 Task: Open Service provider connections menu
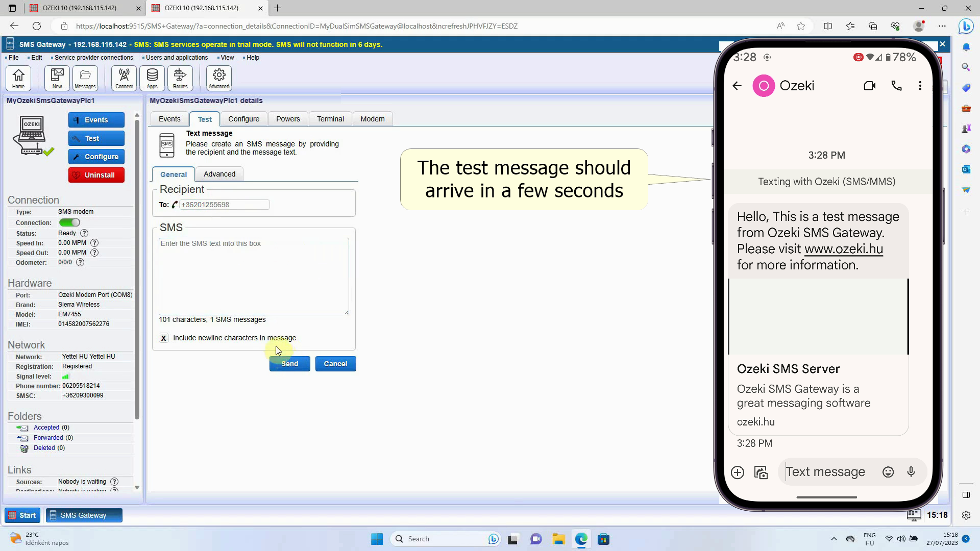93,58
